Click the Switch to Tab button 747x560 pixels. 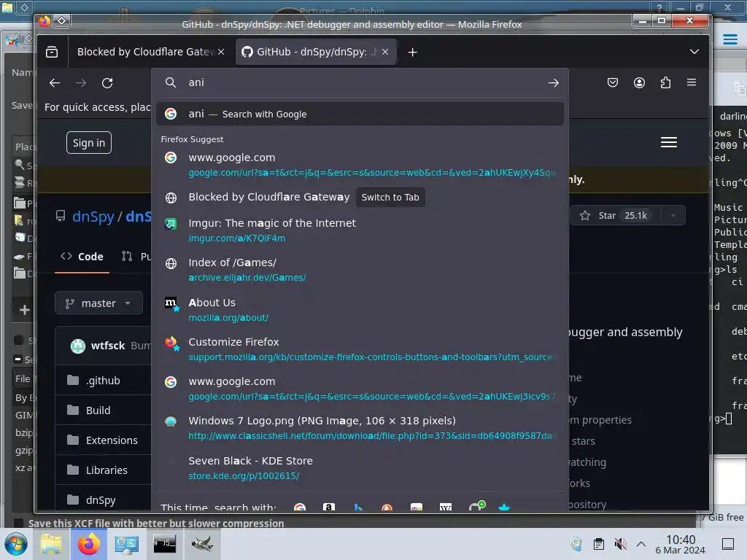(x=390, y=197)
